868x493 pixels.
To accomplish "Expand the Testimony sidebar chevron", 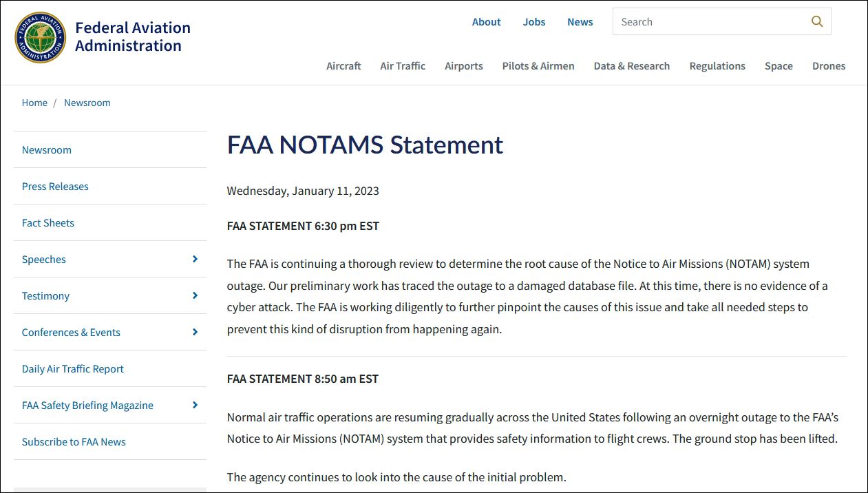I will pyautogui.click(x=195, y=295).
